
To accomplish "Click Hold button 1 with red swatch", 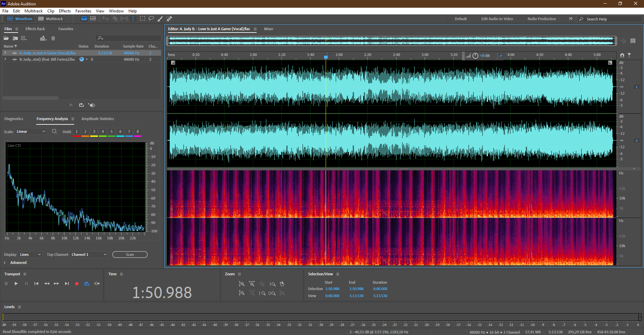I will click(76, 132).
